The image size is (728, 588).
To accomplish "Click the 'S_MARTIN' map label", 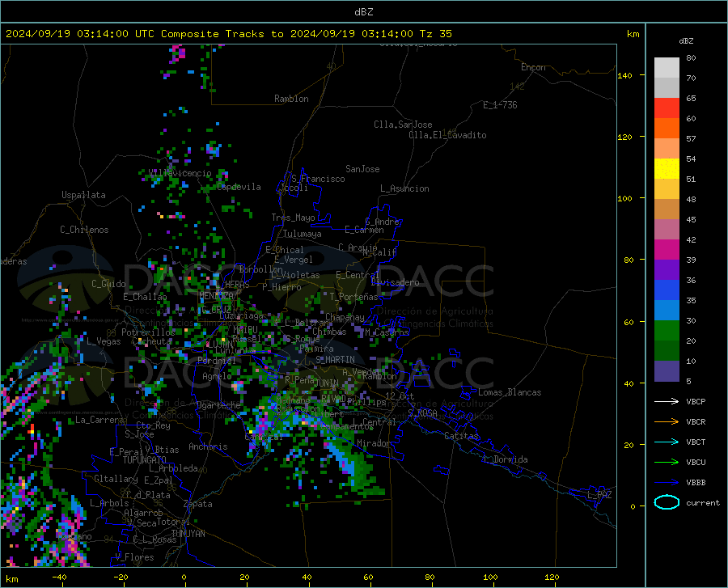I will (335, 360).
